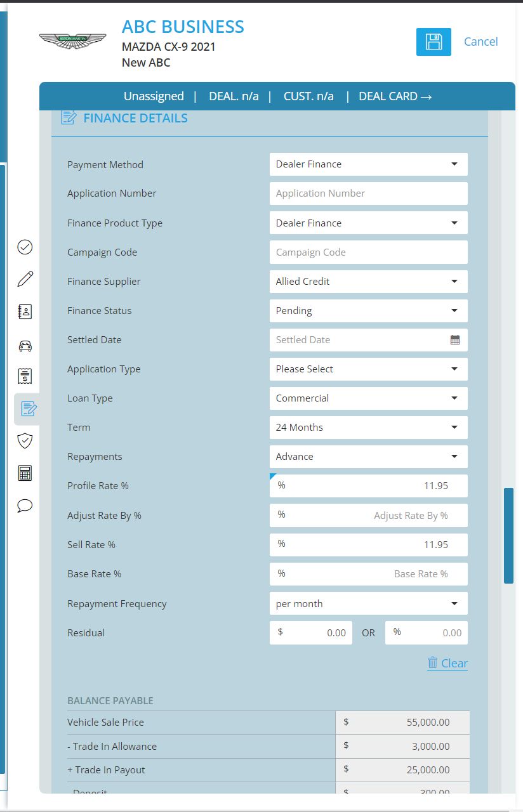Click the BALANCE PAYABLE heading
The width and height of the screenshot is (523, 812).
point(110,701)
